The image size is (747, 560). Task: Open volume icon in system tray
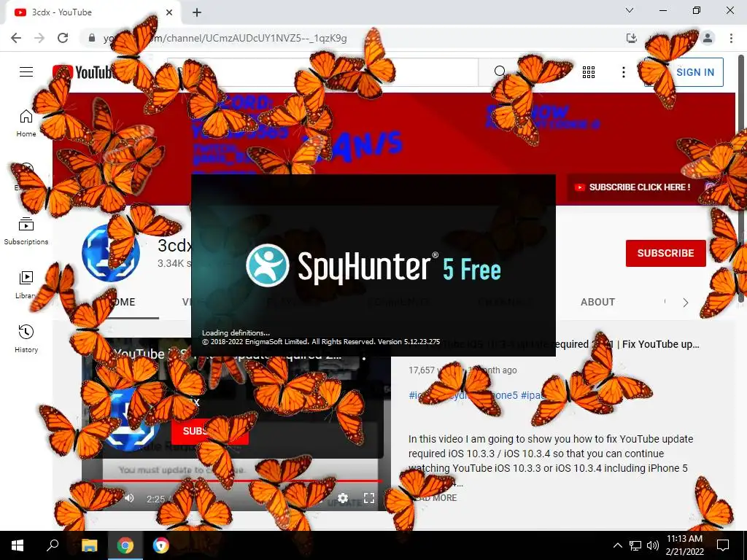coord(653,545)
